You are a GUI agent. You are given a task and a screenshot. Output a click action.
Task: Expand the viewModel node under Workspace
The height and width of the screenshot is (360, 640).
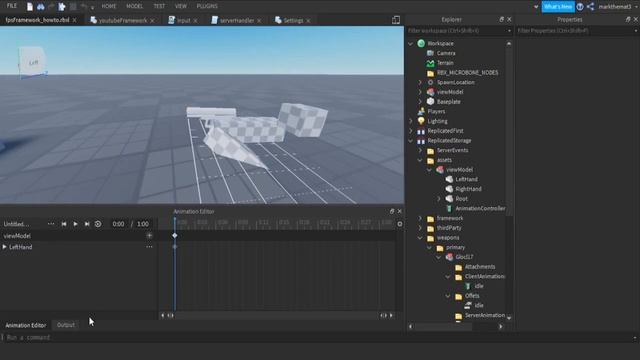click(420, 92)
